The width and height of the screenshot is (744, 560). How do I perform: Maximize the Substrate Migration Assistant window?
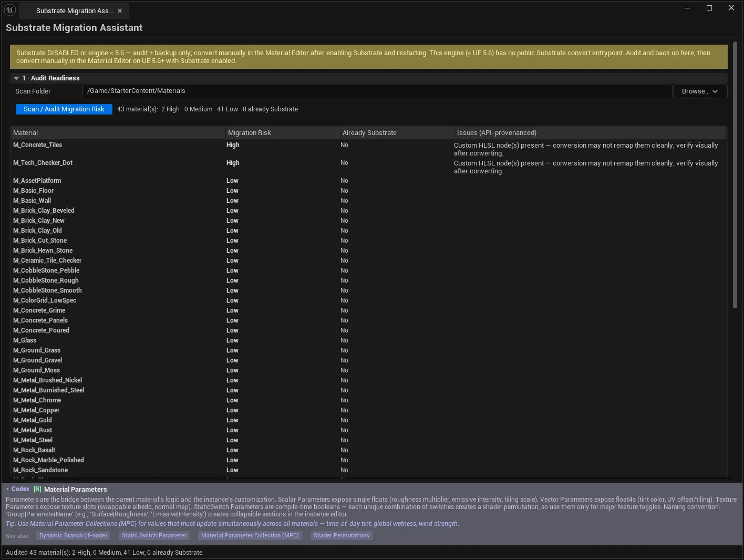[709, 8]
